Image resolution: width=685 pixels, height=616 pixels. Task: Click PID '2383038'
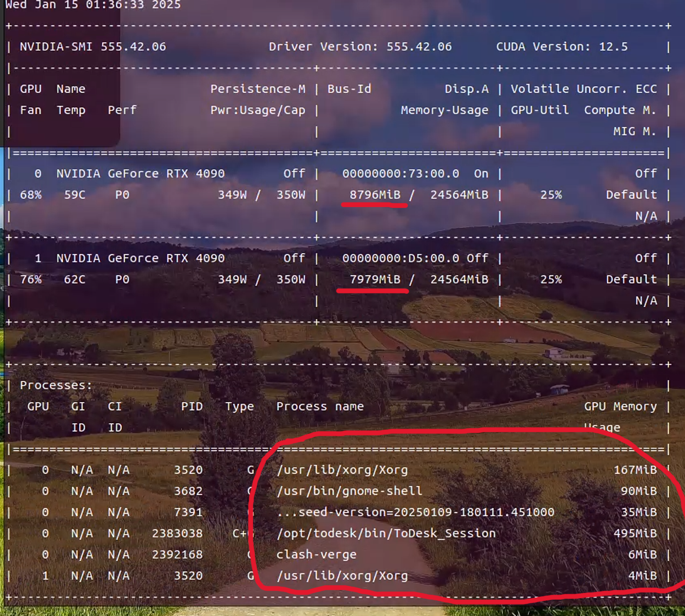pyautogui.click(x=178, y=533)
